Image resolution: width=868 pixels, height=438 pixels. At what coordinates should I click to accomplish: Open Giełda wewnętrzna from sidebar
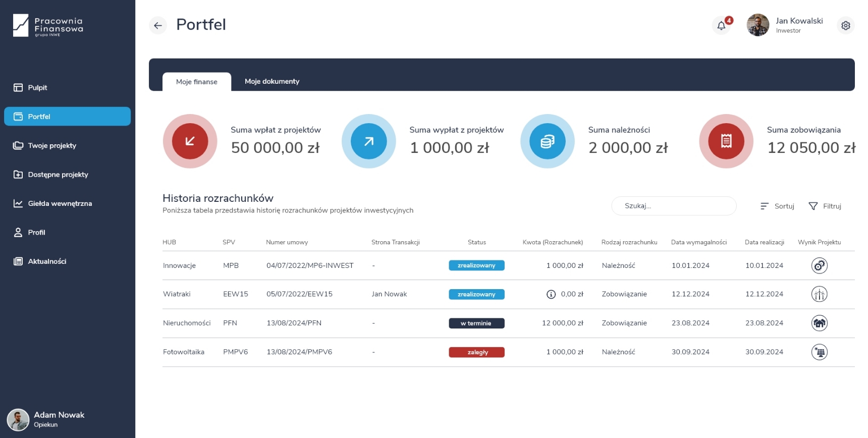[60, 203]
